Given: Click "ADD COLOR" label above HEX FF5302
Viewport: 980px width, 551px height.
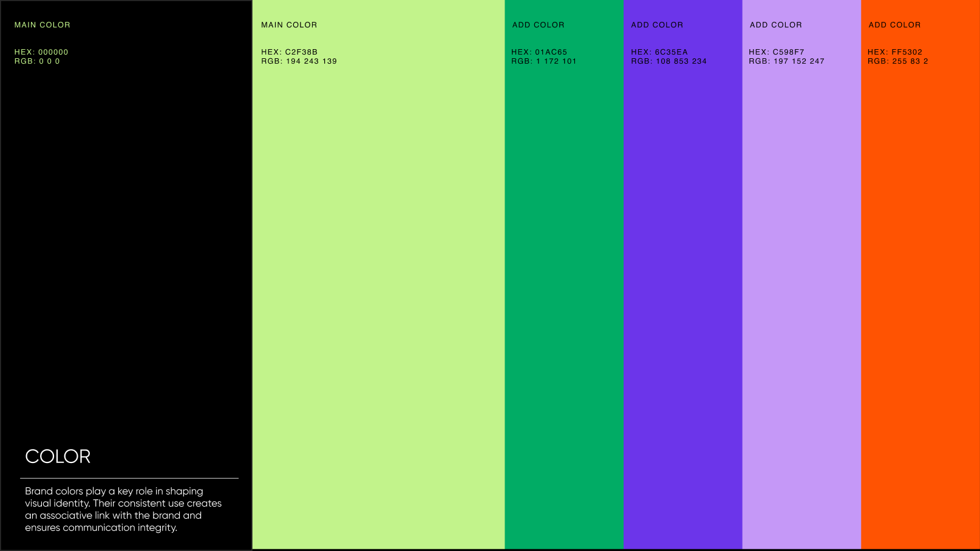Looking at the screenshot, I should point(895,25).
